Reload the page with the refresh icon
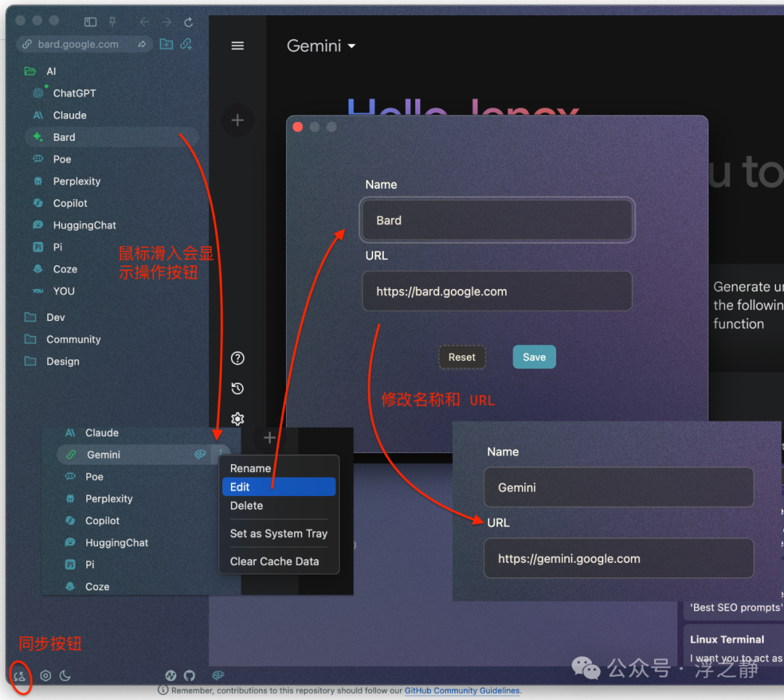 [x=189, y=22]
